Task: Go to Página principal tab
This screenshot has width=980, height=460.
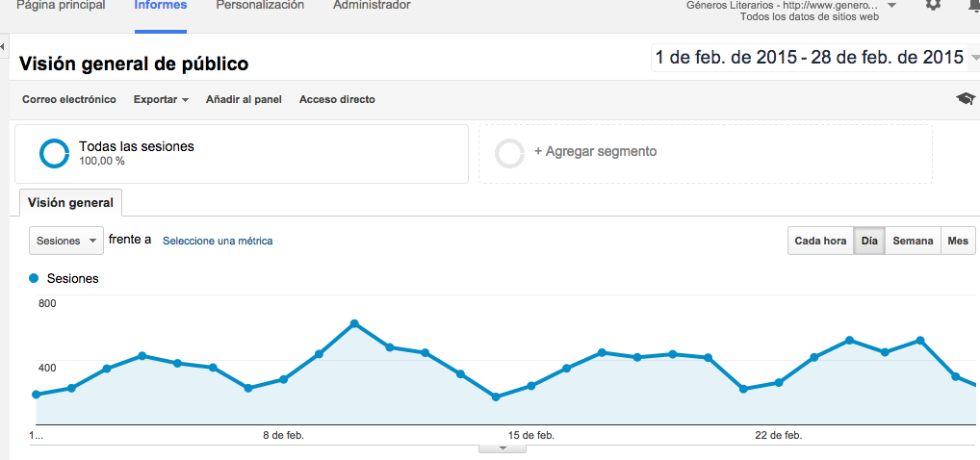Action: (61, 5)
